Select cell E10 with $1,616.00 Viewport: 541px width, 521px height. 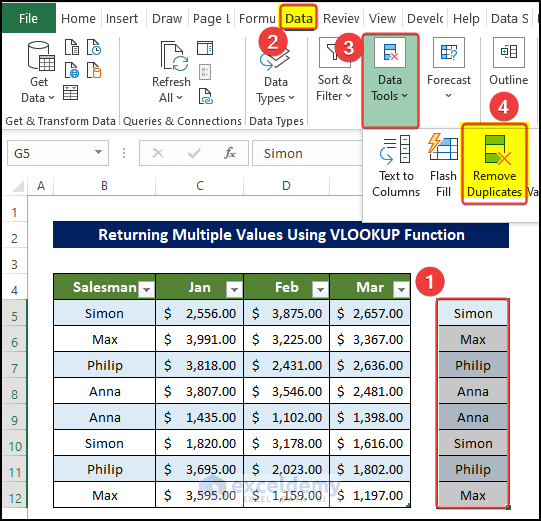370,443
